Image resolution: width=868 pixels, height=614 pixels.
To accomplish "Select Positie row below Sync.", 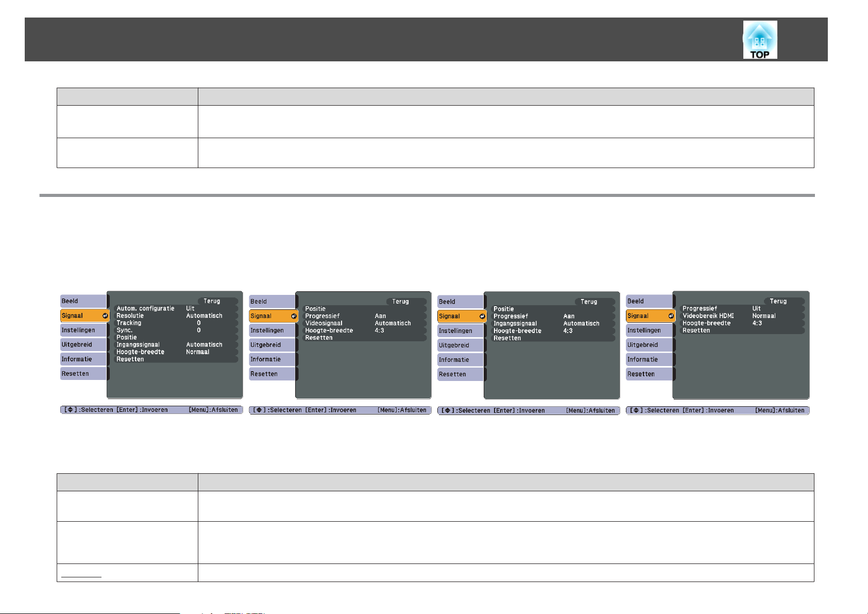I will pos(176,337).
